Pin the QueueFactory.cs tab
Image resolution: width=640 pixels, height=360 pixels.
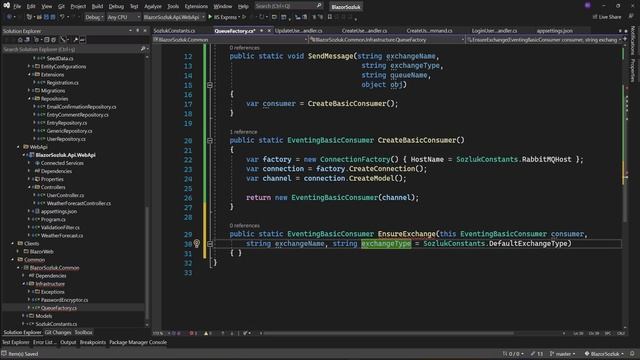262,31
